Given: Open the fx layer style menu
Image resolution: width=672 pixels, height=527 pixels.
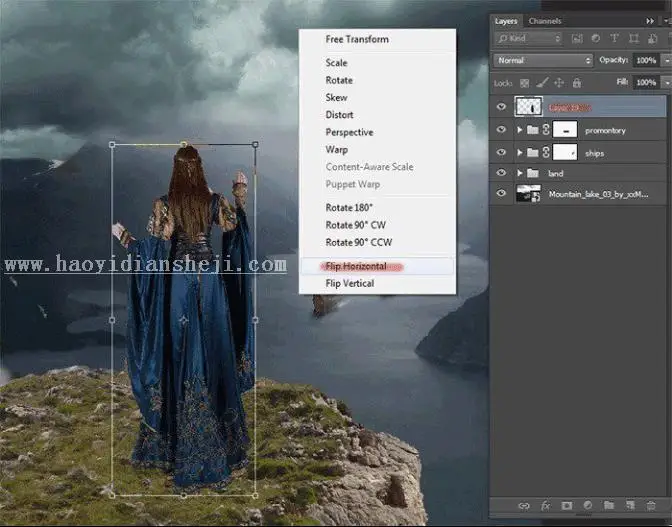Looking at the screenshot, I should 545,506.
